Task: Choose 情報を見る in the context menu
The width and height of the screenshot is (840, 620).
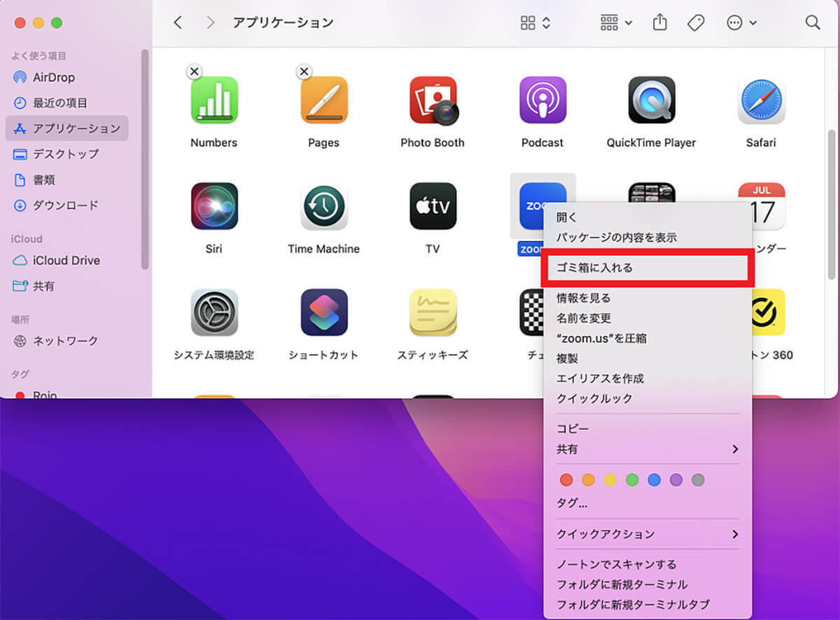Action: pos(647,298)
